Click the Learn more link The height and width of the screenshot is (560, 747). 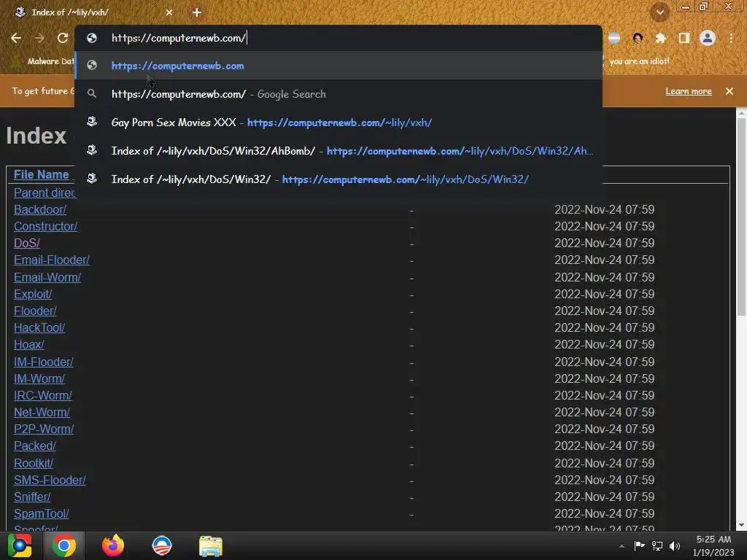tap(689, 91)
